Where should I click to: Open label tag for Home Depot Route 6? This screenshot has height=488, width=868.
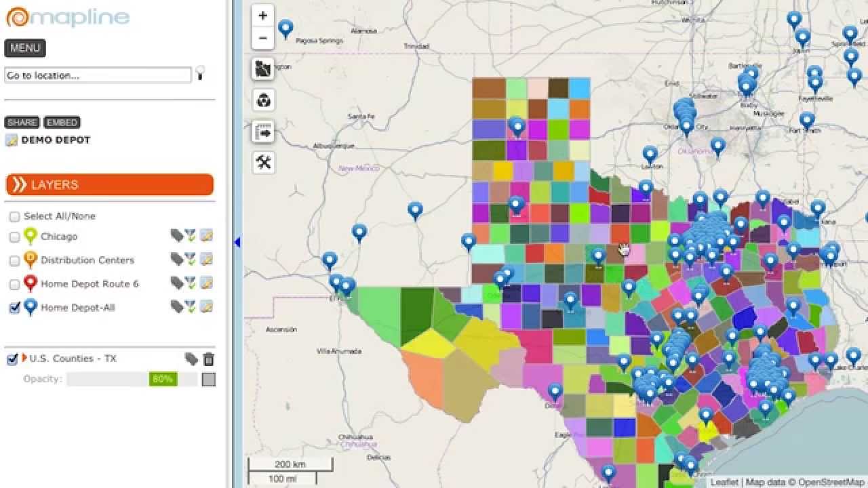(176, 283)
